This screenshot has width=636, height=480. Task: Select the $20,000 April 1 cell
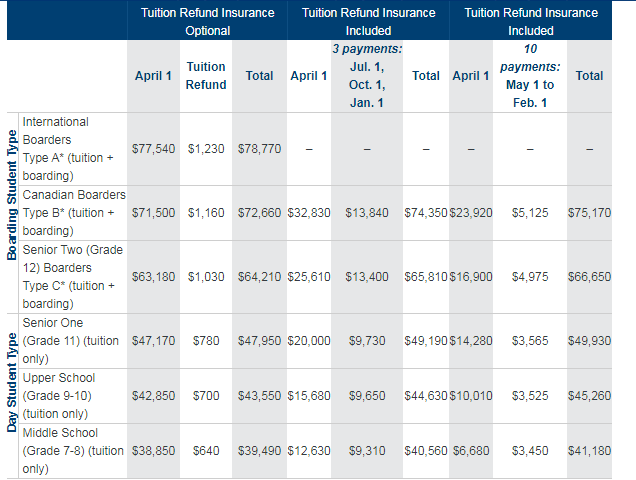[309, 341]
